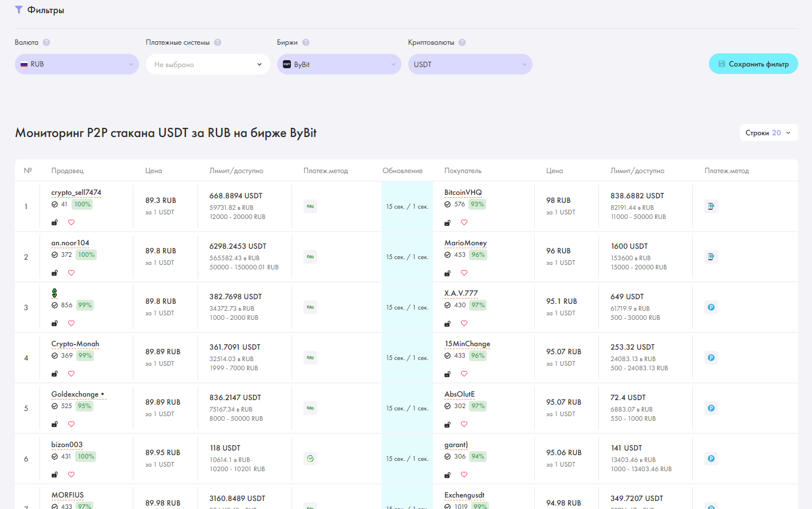Click payment icon for garant) offer
Screen dimensions: 812x509
pos(711,459)
